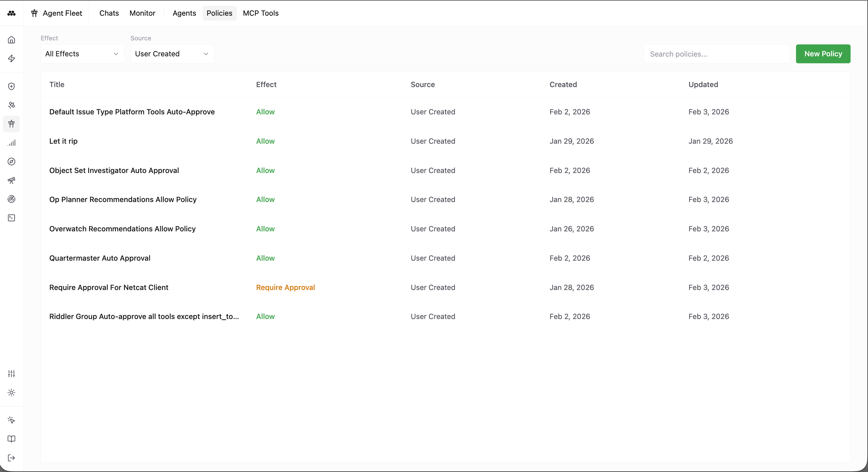Open the shield plus sidebar icon
Viewport: 868px width, 472px height.
[11, 86]
